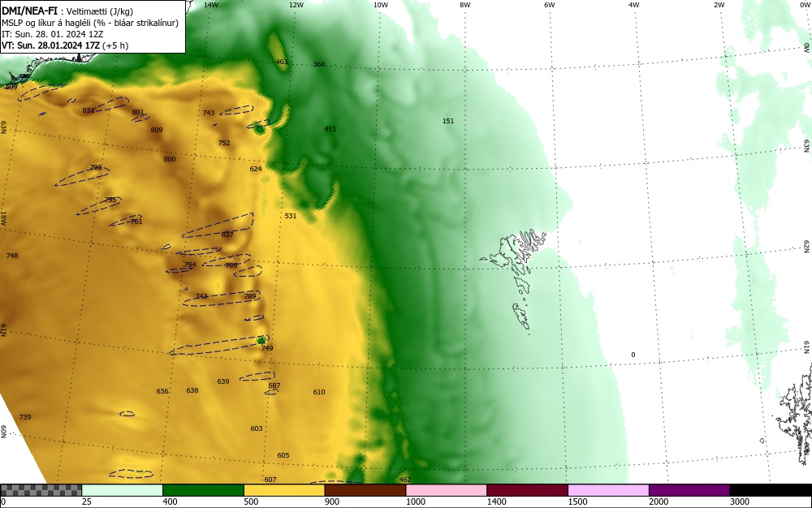
Task: Click the map value 151
Action: point(448,121)
